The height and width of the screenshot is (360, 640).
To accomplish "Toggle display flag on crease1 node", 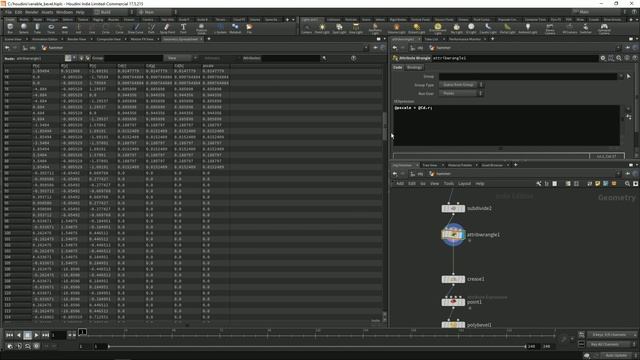I will pyautogui.click(x=462, y=279).
